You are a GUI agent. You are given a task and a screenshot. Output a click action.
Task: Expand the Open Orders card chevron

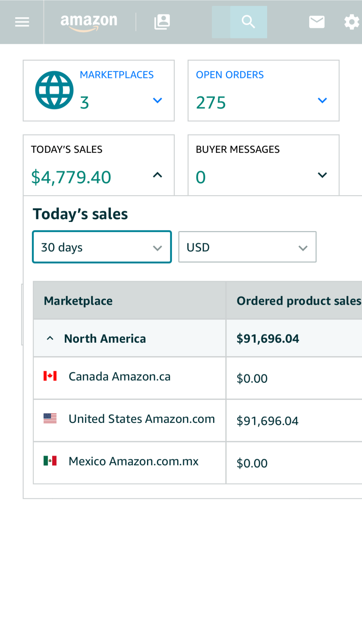(322, 101)
